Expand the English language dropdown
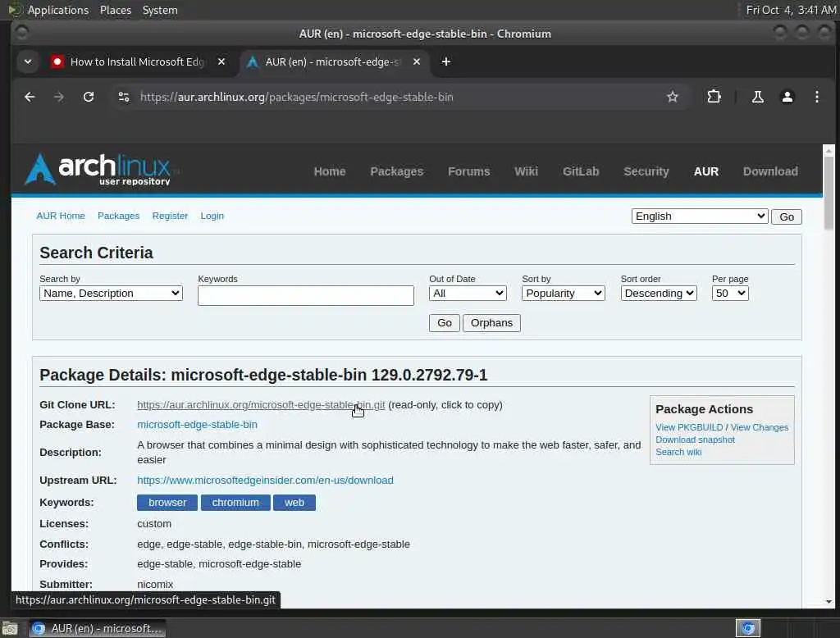 pos(700,216)
